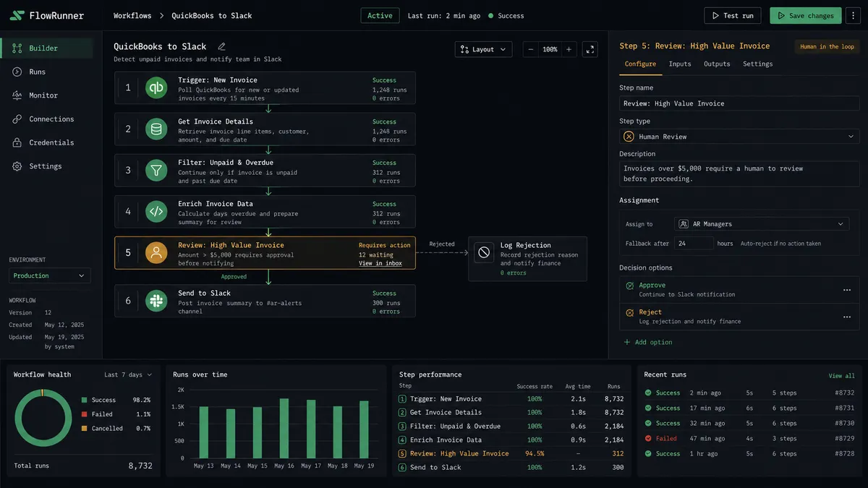This screenshot has height=488, width=868.
Task: Click the Reject cross icon
Action: tap(629, 313)
